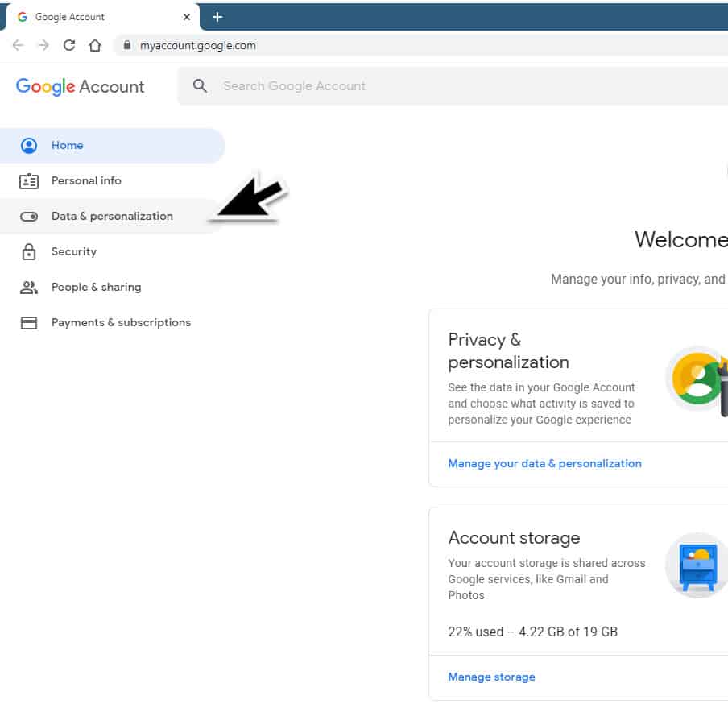Follow Manage your data & personalization link
Viewport: 728px width, 704px height.
coord(544,463)
